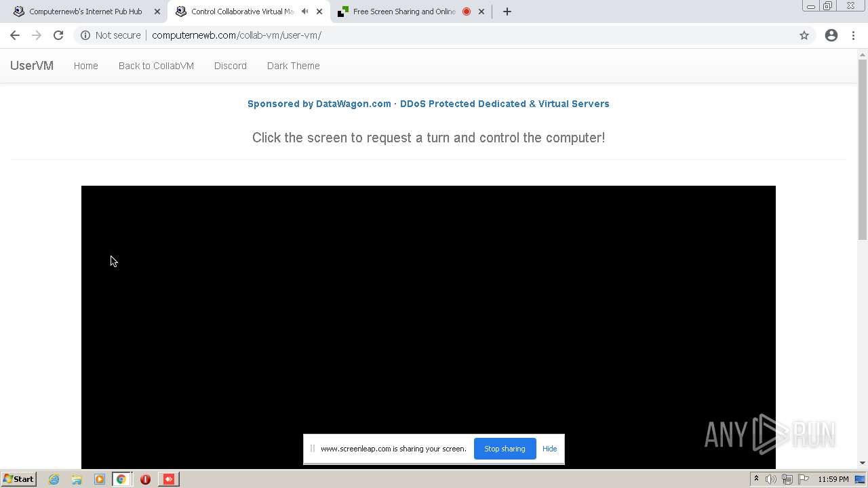Click the recording indicator on Screen Sharing tab
The image size is (868, 488).
click(467, 12)
